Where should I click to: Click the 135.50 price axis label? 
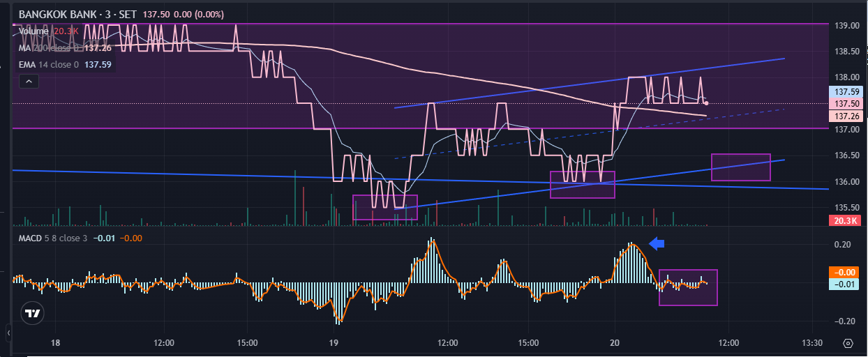pos(846,208)
